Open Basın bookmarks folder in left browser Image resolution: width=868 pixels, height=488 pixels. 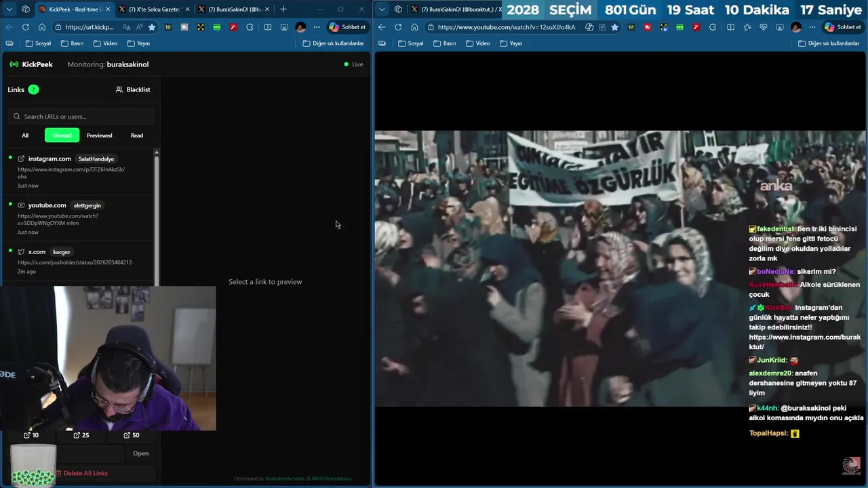tap(72, 43)
